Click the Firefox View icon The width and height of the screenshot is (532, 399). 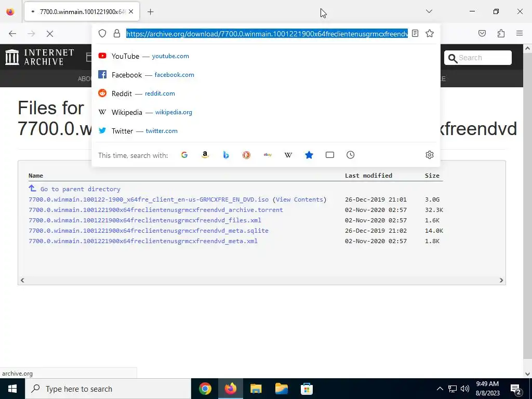[10, 11]
